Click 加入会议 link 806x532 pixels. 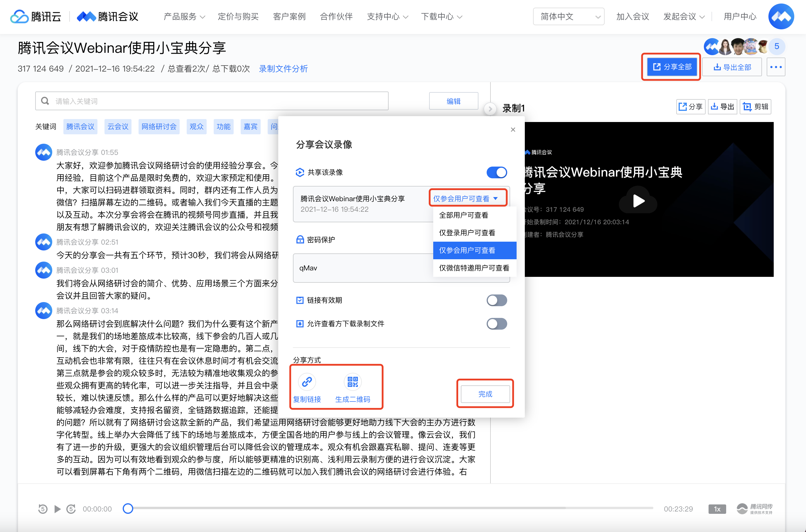pos(633,17)
